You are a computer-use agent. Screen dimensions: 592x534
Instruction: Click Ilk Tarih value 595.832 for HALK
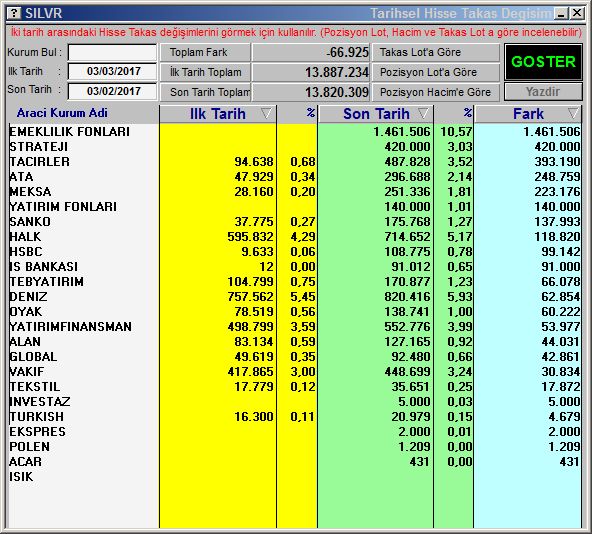tap(250, 237)
